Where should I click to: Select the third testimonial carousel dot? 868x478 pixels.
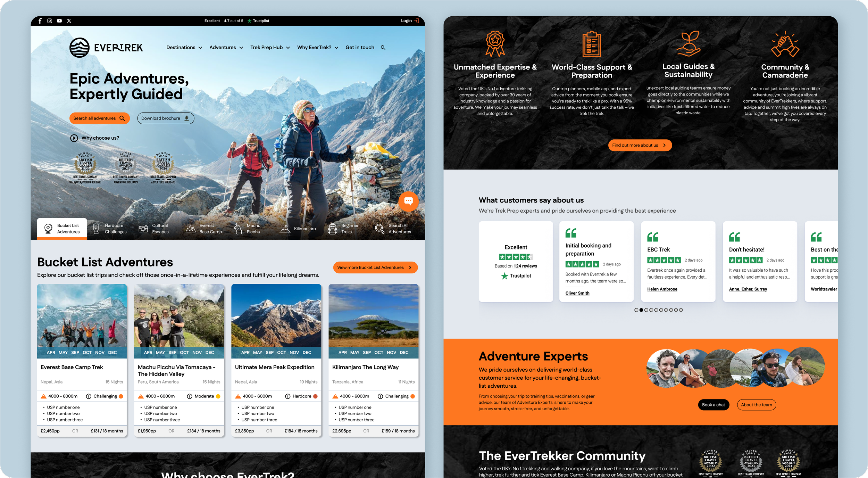pyautogui.click(x=646, y=310)
